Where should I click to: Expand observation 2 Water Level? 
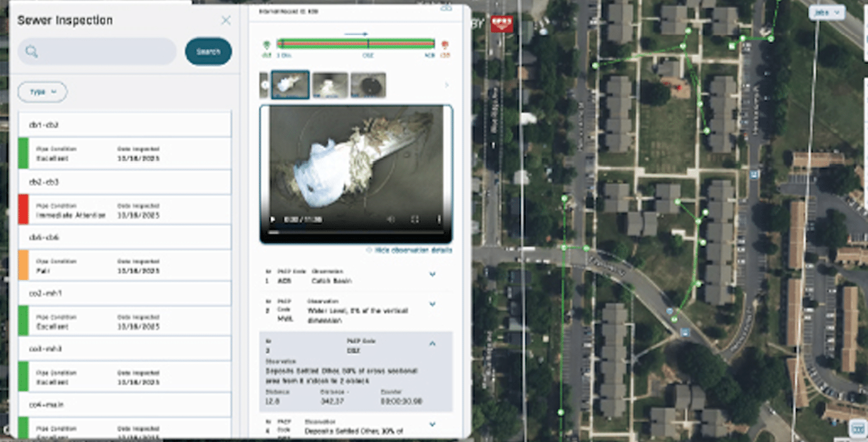click(432, 304)
